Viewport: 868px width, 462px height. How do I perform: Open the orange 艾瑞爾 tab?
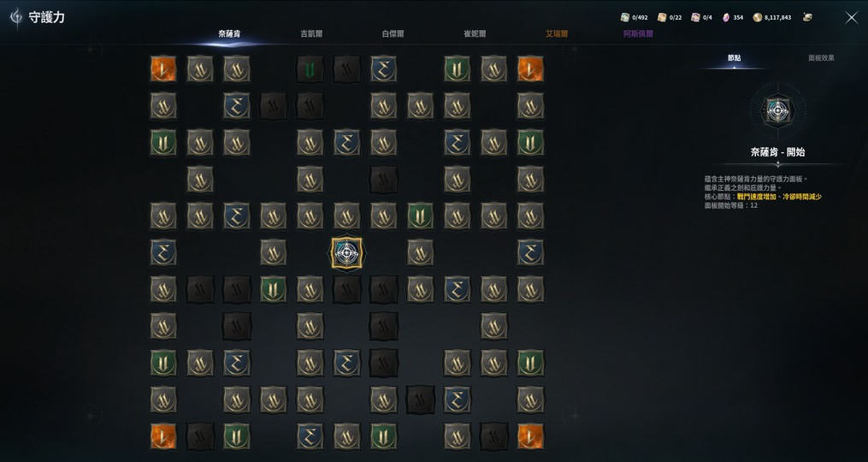click(x=557, y=33)
